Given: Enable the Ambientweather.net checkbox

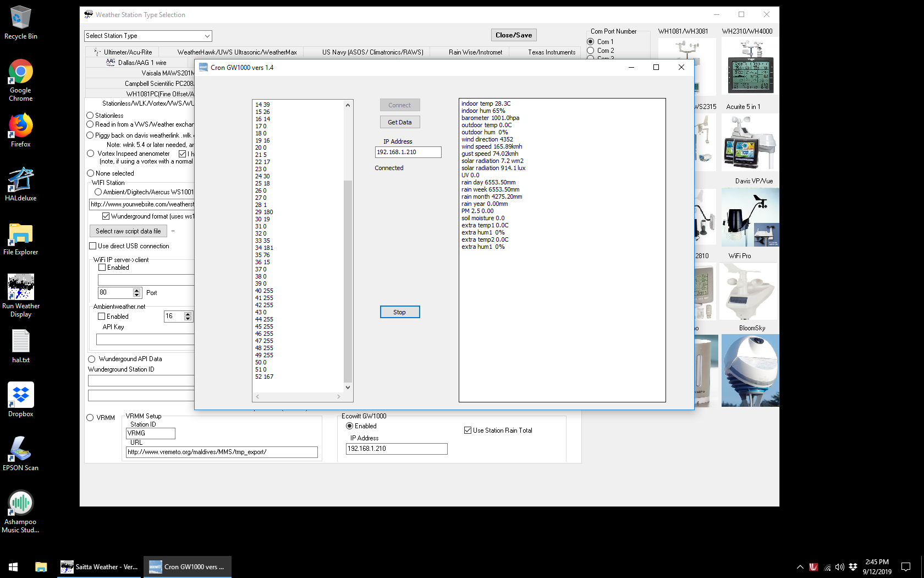Looking at the screenshot, I should click(x=101, y=317).
